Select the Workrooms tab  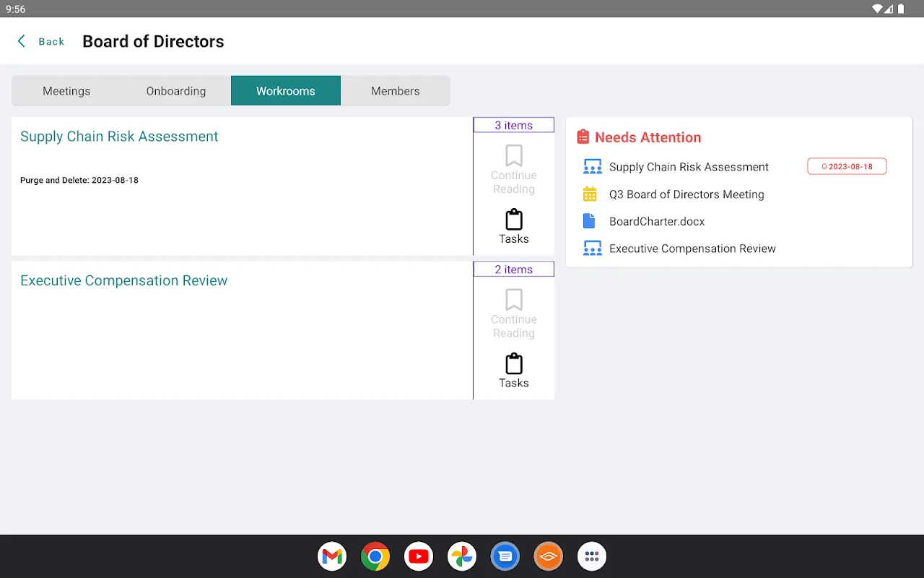286,91
